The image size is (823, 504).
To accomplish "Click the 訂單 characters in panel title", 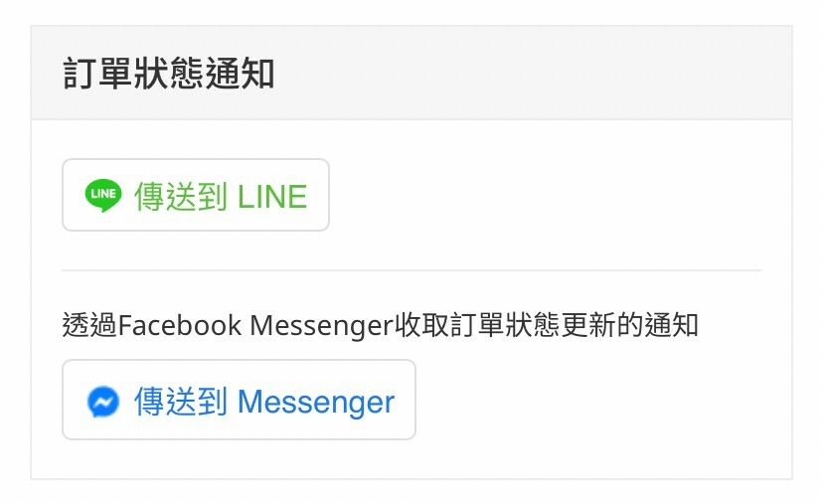I will click(x=97, y=74).
